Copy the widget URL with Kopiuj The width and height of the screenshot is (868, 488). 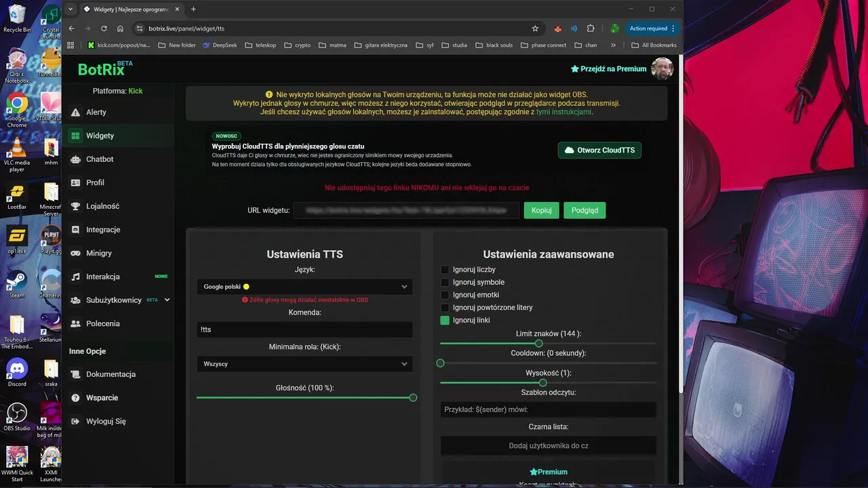pyautogui.click(x=541, y=210)
